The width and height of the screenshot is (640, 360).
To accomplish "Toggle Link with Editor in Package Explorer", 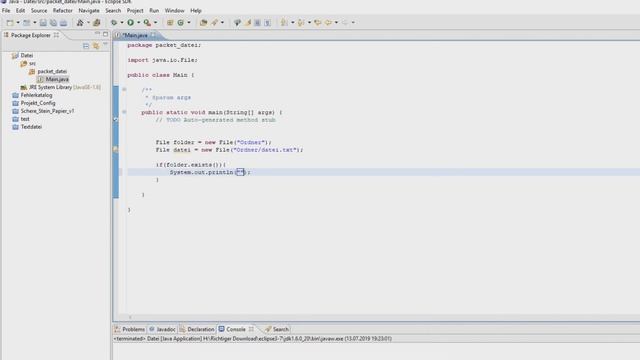I will pos(96,46).
